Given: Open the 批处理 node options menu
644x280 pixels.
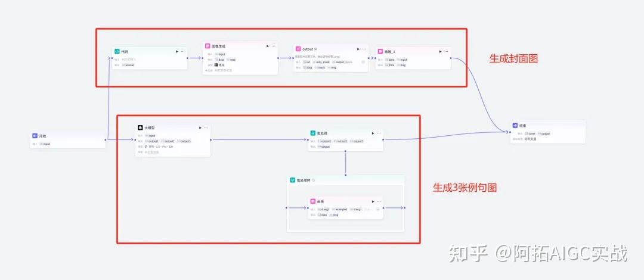Looking at the screenshot, I should [x=379, y=133].
